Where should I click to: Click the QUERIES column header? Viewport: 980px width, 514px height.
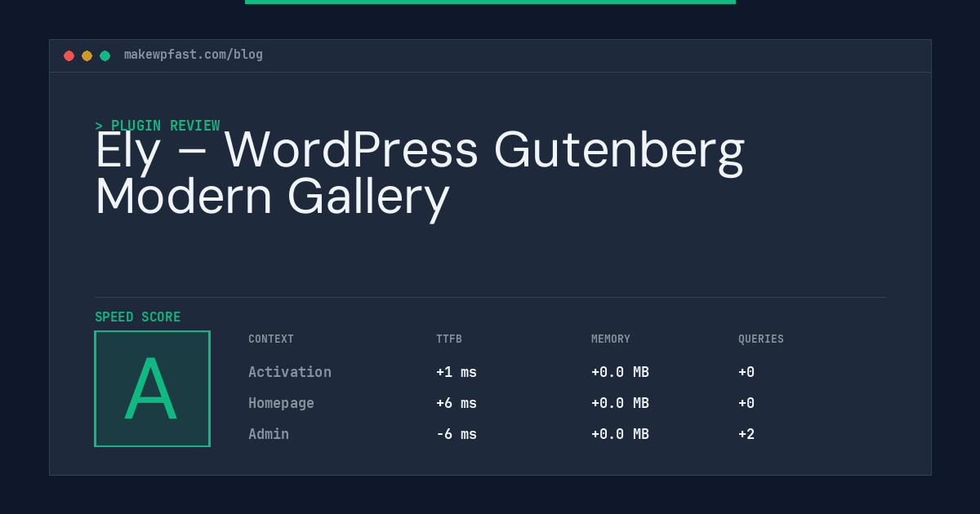(761, 339)
